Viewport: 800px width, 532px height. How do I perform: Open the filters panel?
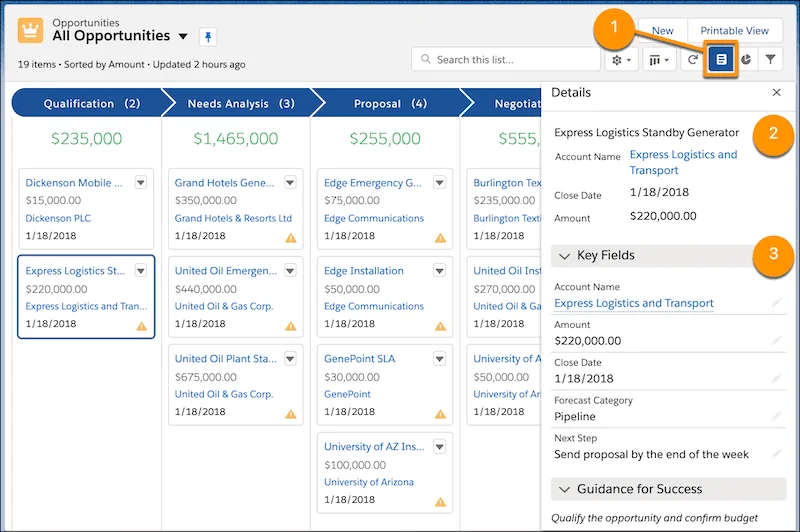(770, 60)
